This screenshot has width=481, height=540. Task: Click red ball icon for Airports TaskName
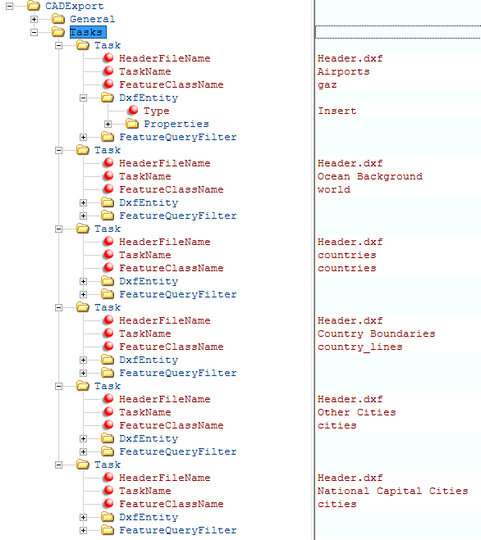click(x=108, y=71)
